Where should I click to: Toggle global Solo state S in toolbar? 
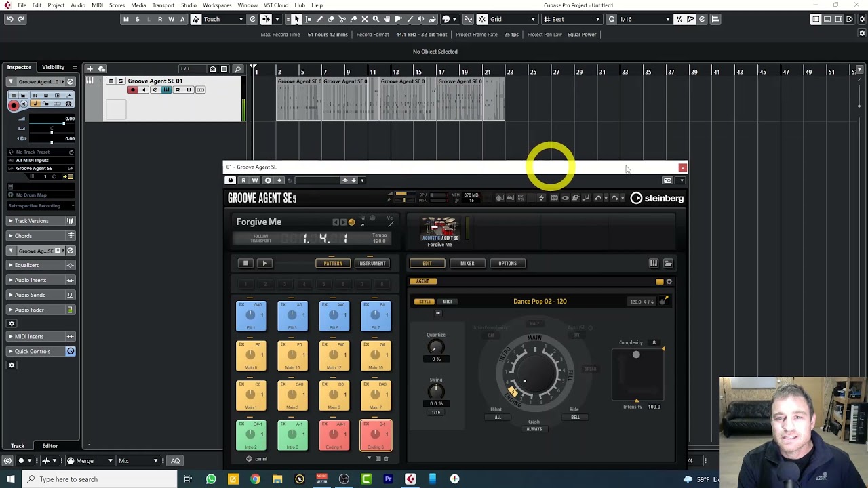point(137,19)
